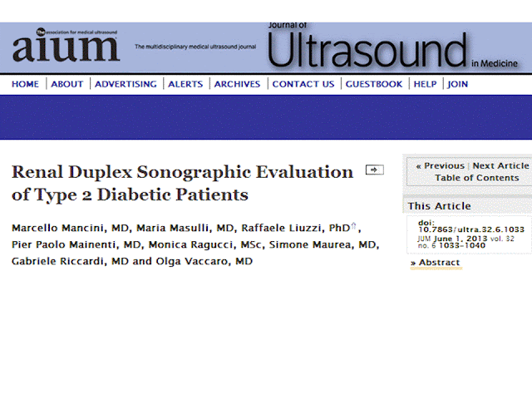
Task: Open the Table of Contents
Action: point(477,178)
